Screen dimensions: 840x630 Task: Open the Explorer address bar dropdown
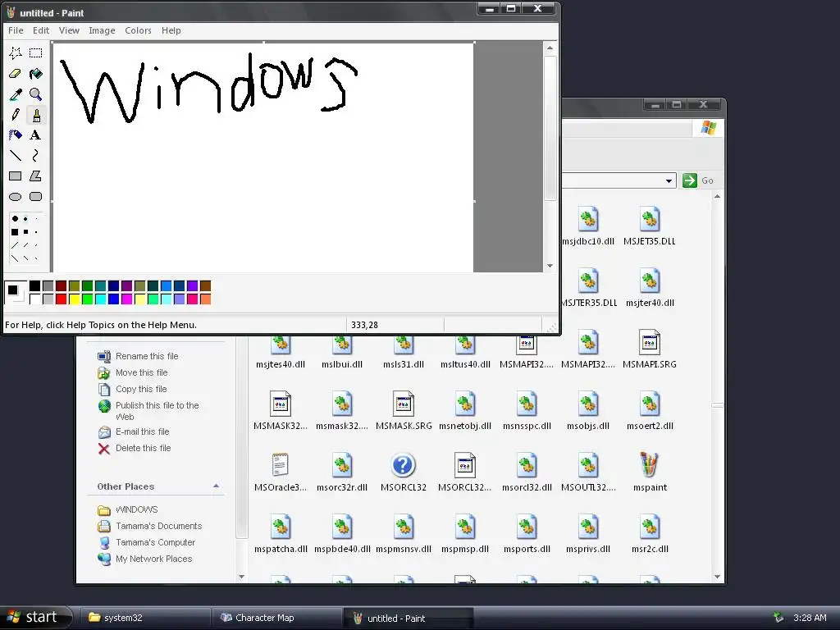tap(669, 180)
